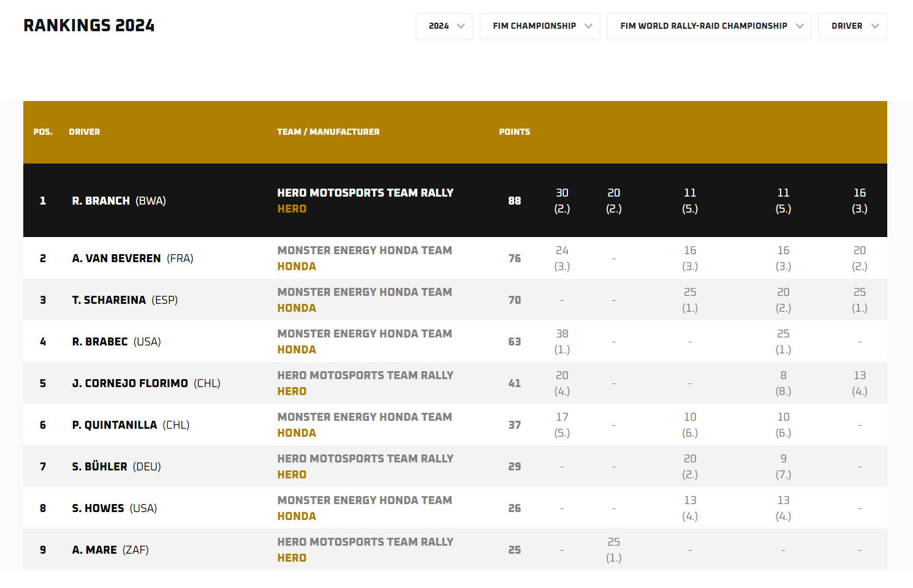
Task: Select driver A. Mare (ZAF)
Action: tap(110, 550)
